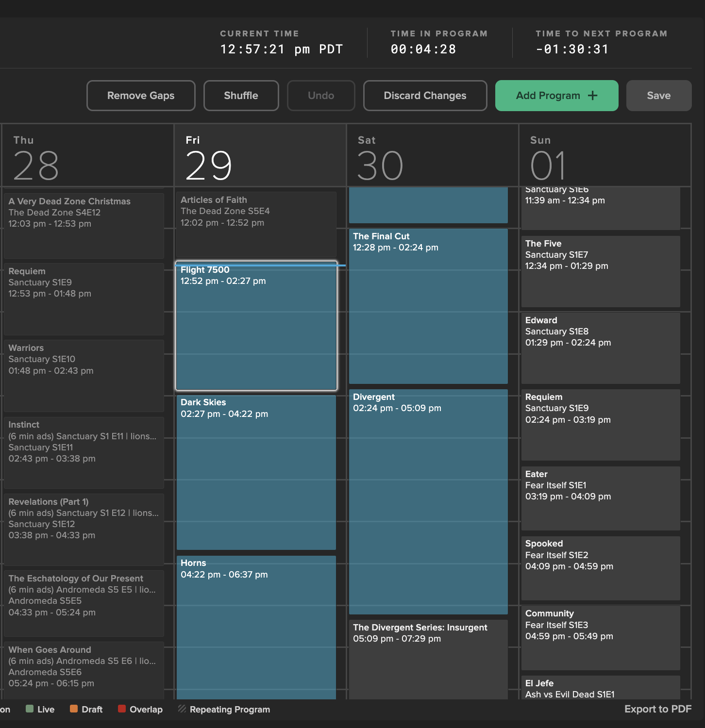Click the Shuffle button
Viewport: 705px width, 728px height.
241,96
